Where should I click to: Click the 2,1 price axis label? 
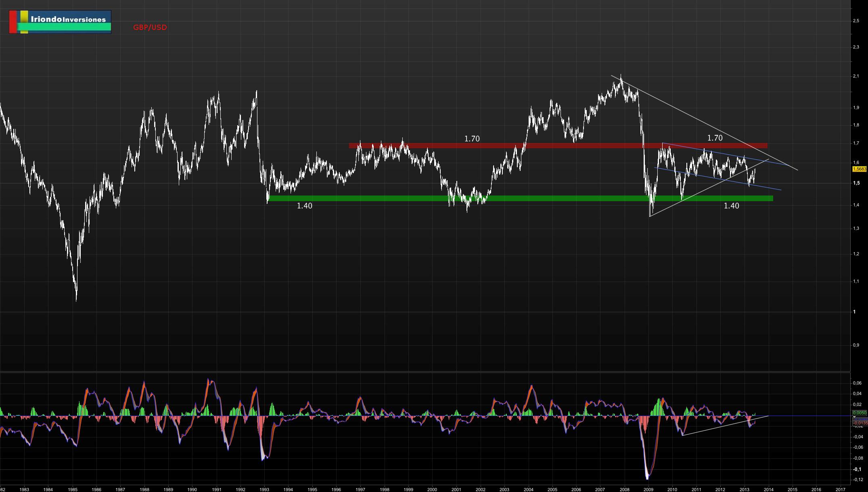click(x=856, y=76)
